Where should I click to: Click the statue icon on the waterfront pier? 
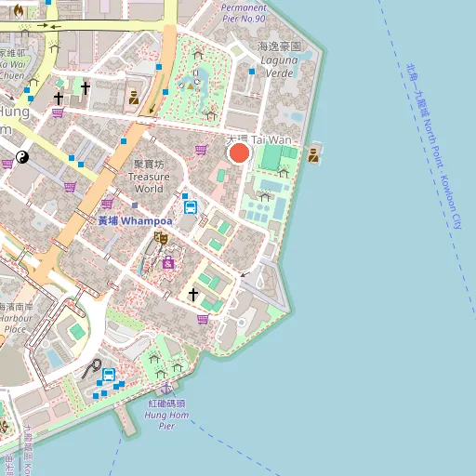[313, 155]
